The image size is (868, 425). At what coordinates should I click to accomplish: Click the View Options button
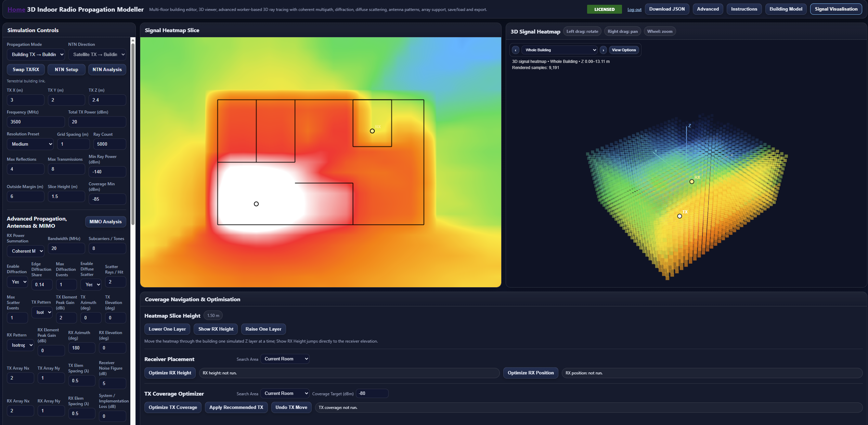624,50
